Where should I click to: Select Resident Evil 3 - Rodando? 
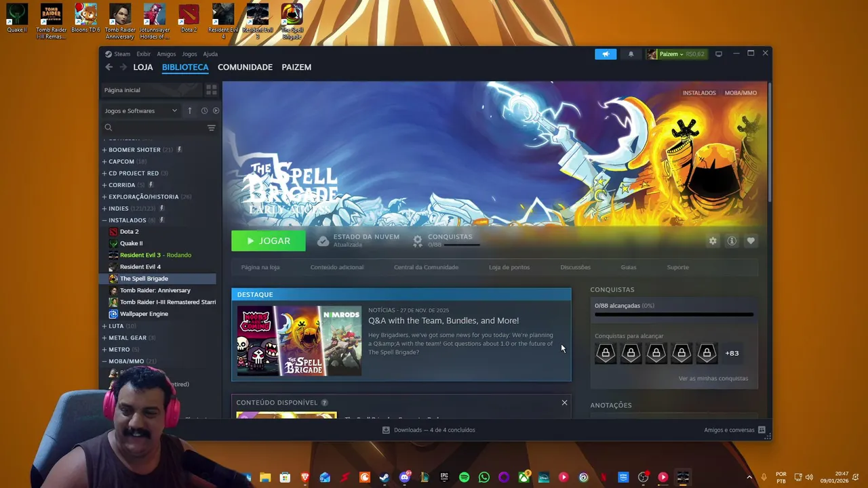coord(155,255)
